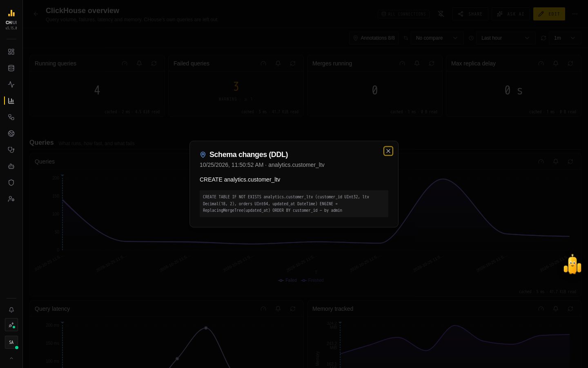Expand the sidebar with bottom chevron
This screenshot has height=368, width=588.
tap(11, 358)
